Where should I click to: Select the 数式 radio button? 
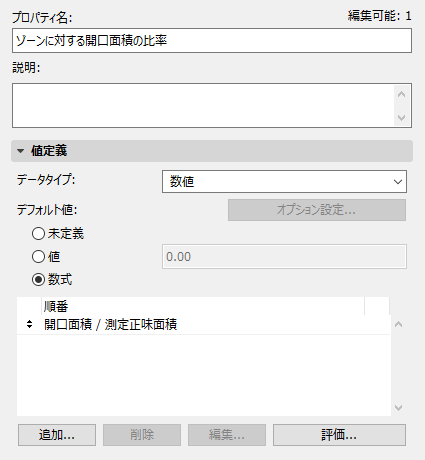[38, 279]
